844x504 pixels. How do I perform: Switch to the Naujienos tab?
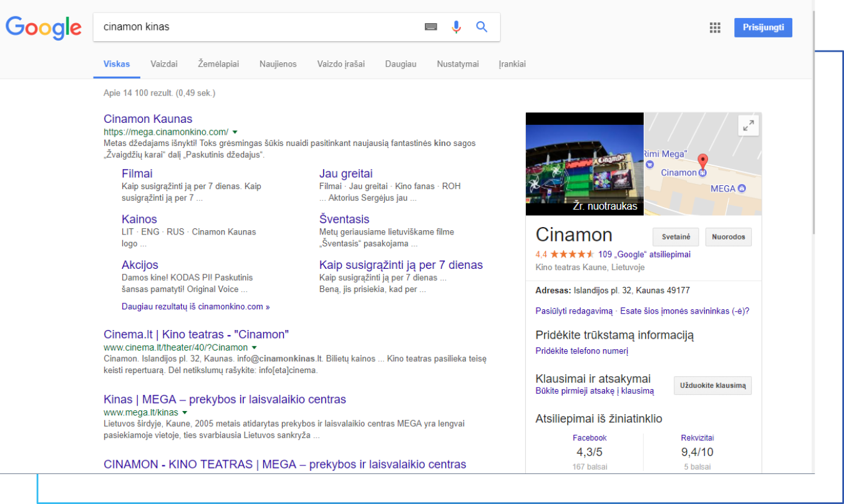click(278, 64)
